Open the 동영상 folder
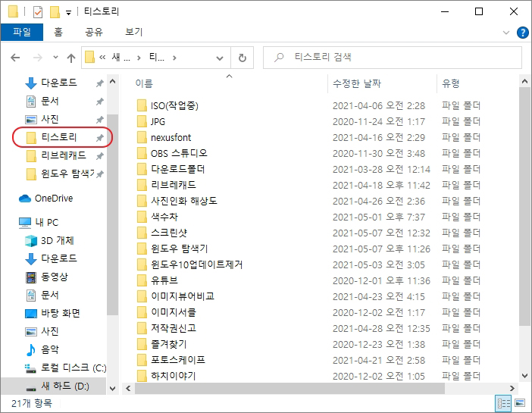This screenshot has width=532, height=413. (x=55, y=277)
